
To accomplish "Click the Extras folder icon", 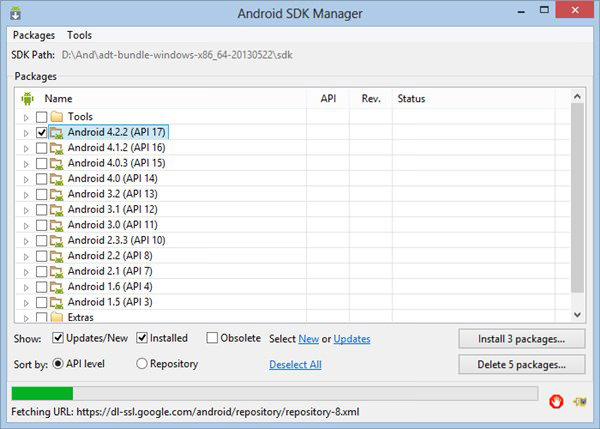I will coord(57,317).
